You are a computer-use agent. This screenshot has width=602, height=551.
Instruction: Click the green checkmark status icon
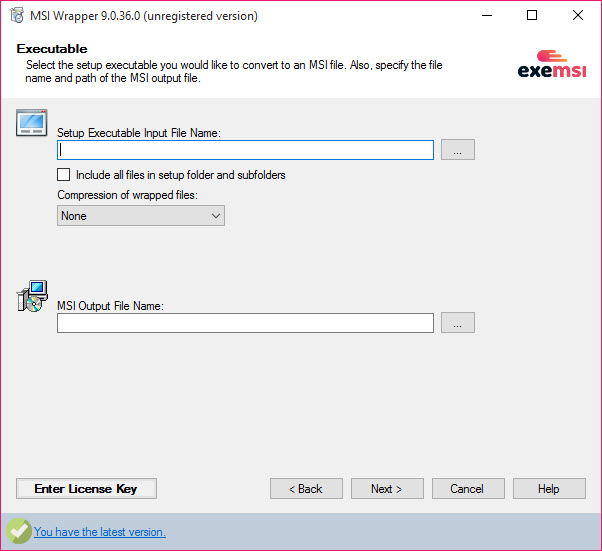[x=18, y=531]
